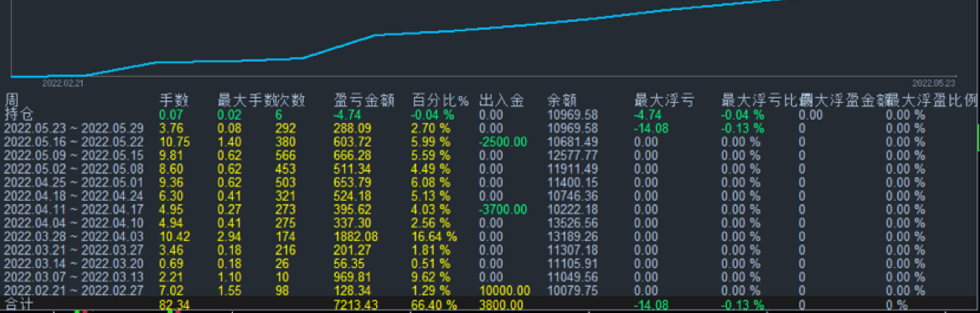Image resolution: width=980 pixels, height=313 pixels.
Task: Click the 周 column header
Action: click(11, 100)
